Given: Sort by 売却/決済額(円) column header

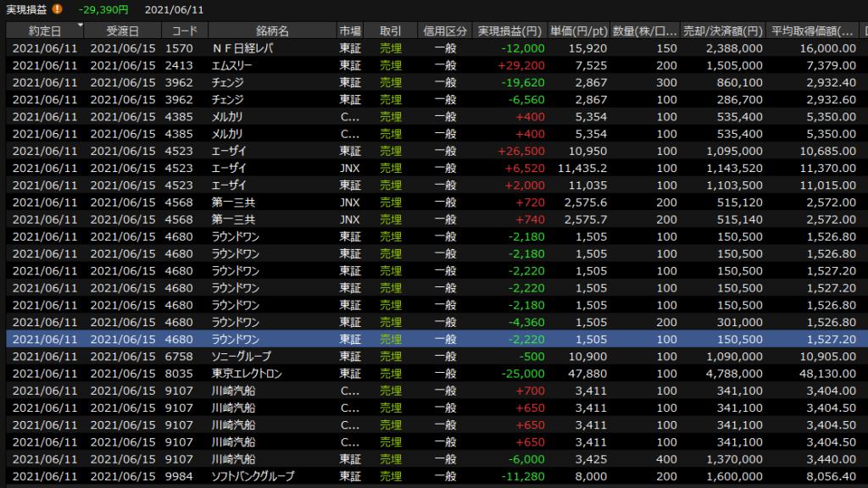Looking at the screenshot, I should (725, 30).
